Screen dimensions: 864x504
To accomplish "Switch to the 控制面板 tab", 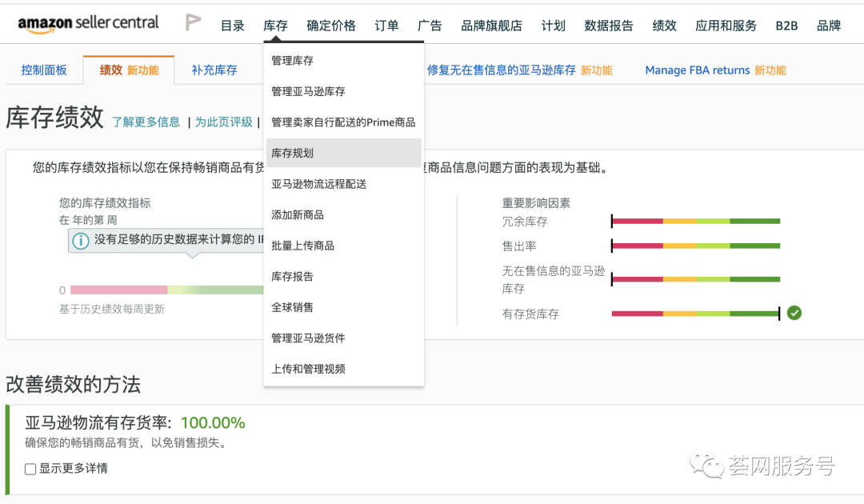I will click(44, 70).
